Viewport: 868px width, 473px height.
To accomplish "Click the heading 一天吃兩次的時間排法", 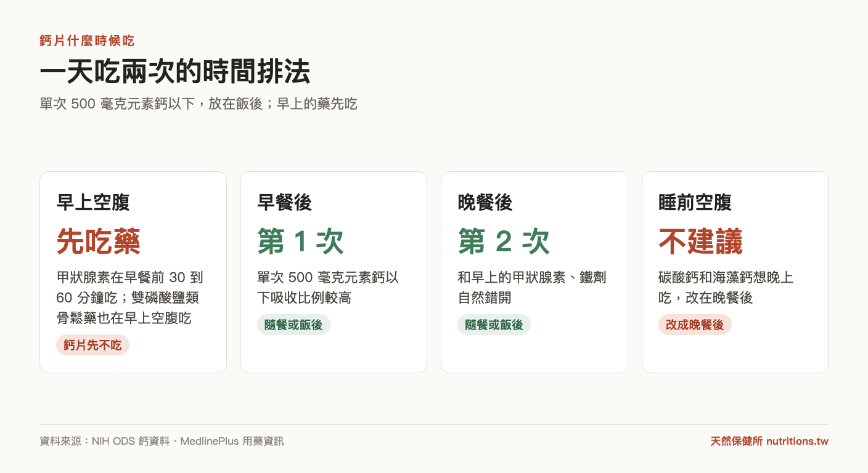I will 175,73.
